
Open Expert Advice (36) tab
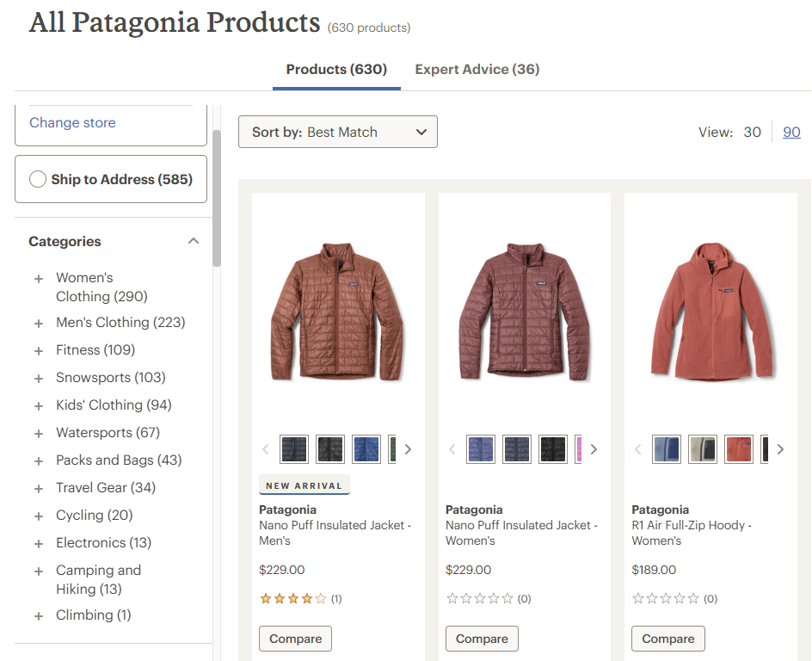(x=477, y=70)
